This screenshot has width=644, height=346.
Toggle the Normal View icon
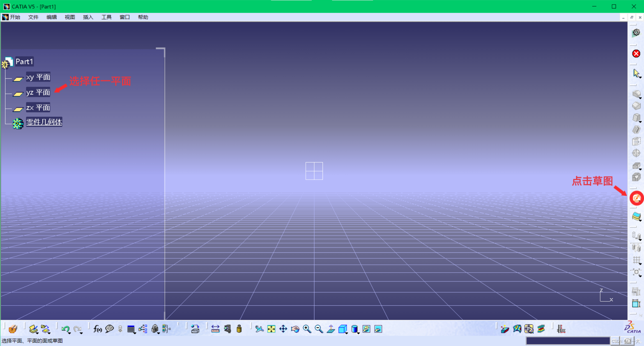[331, 329]
